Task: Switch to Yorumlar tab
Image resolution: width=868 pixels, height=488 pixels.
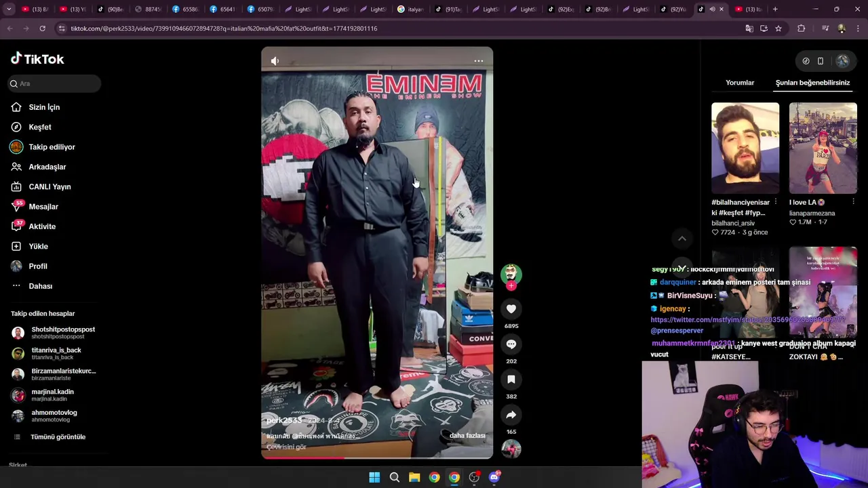Action: (x=740, y=83)
